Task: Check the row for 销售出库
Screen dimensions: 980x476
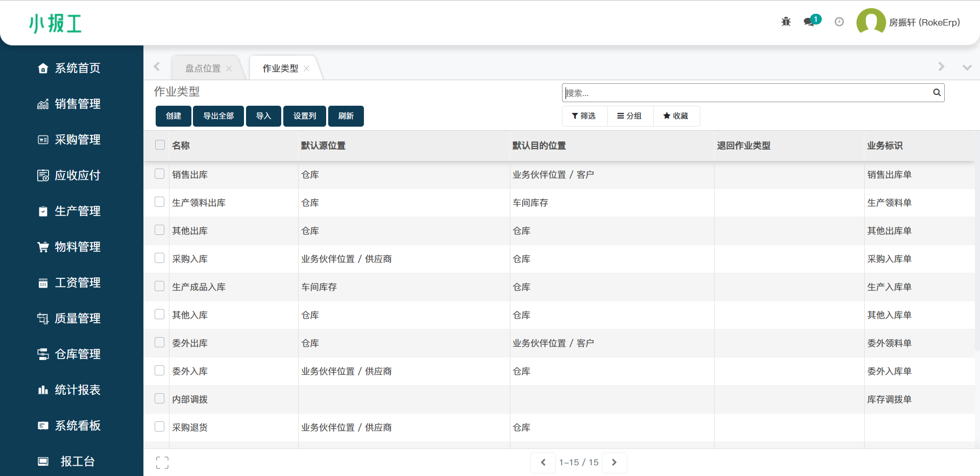Action: point(159,174)
